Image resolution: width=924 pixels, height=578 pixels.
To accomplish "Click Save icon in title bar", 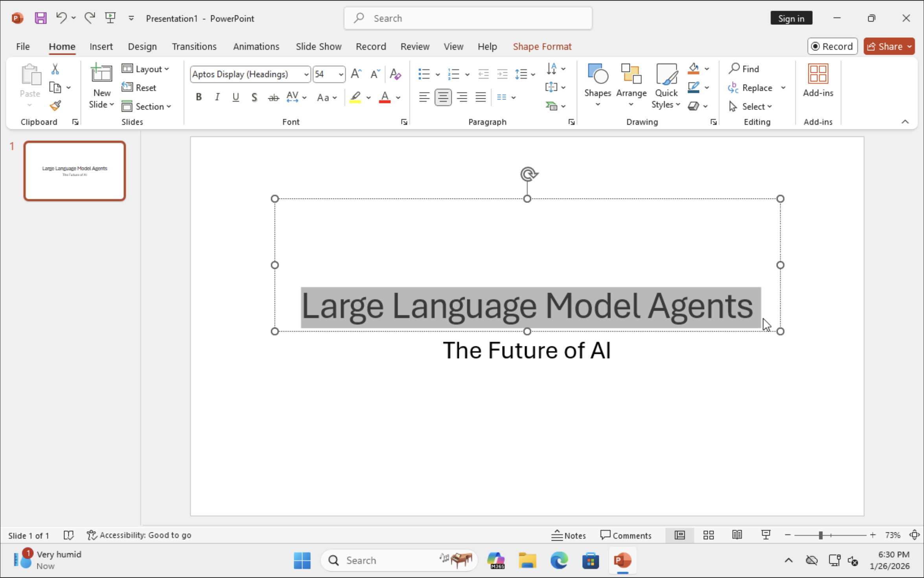I will point(40,18).
